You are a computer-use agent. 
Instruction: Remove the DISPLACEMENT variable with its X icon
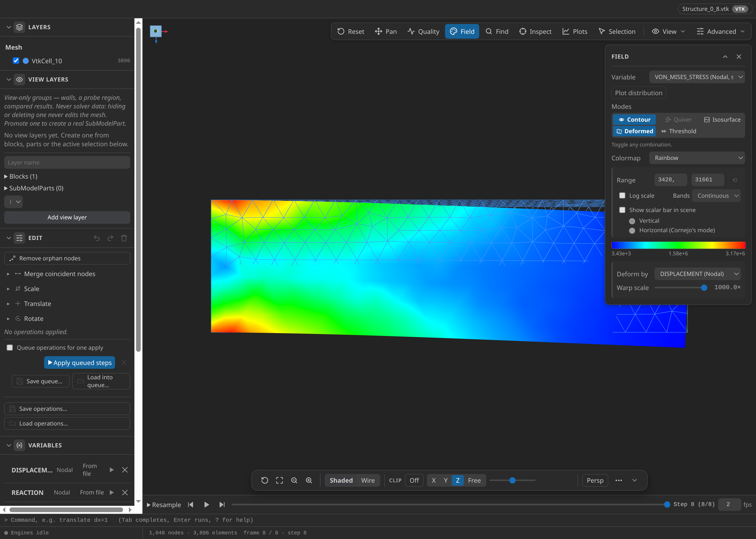[125, 470]
